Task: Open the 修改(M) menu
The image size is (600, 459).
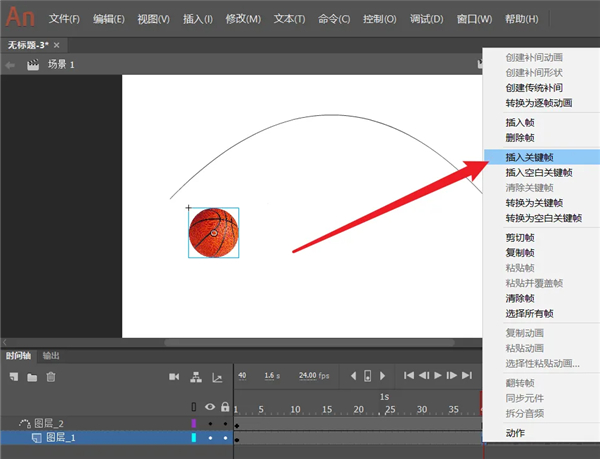Action: coord(243,19)
